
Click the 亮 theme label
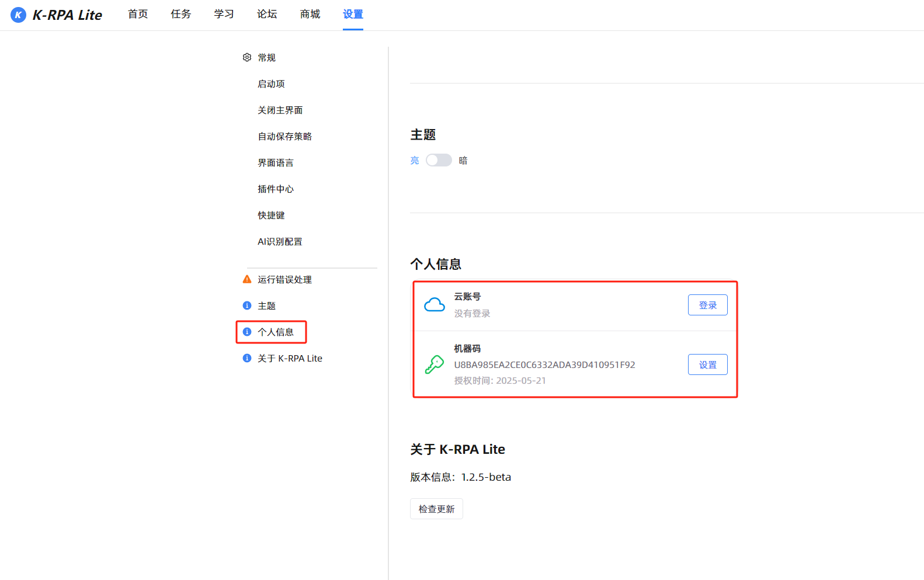pyautogui.click(x=415, y=160)
